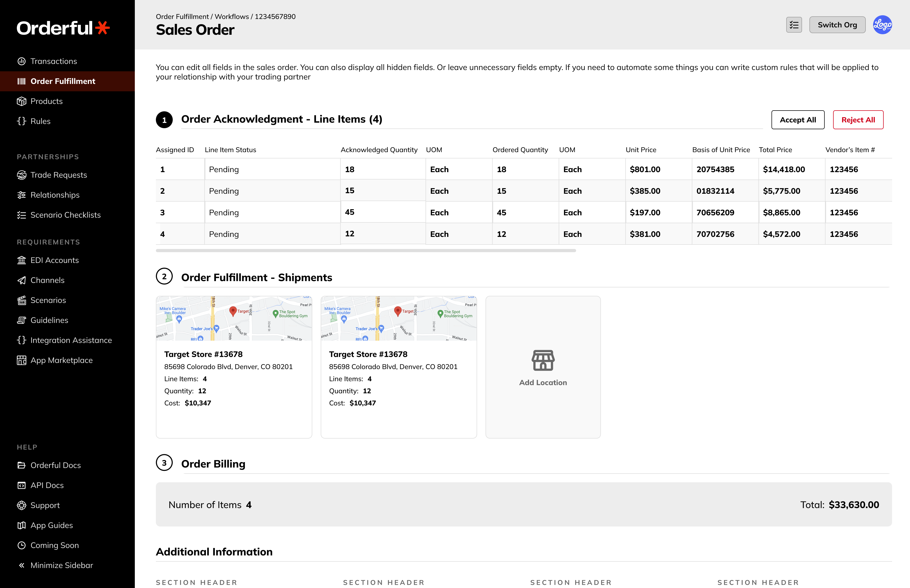Open Scenario Checklists sidebar item

(x=67, y=215)
